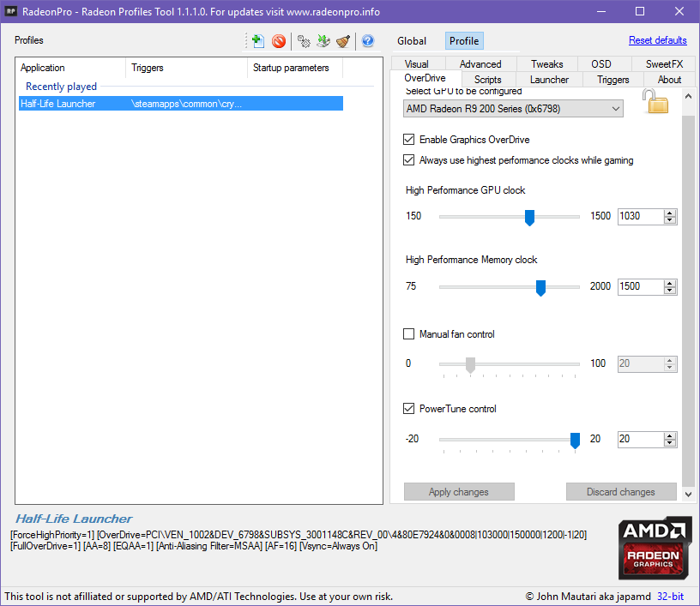Viewport: 700px width, 606px height.
Task: Click the High Performance Memory clock slider handle
Action: tap(540, 288)
